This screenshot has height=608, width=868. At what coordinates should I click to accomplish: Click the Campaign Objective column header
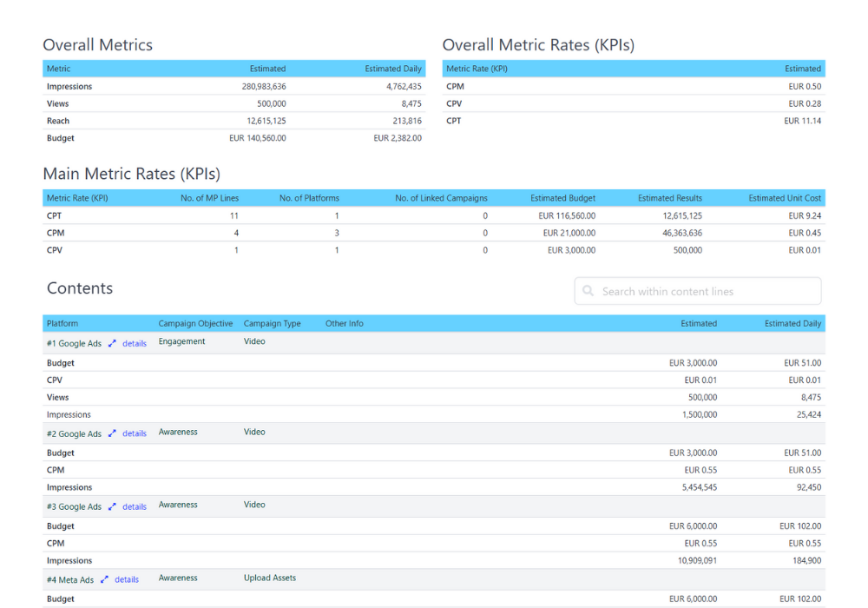tap(195, 323)
